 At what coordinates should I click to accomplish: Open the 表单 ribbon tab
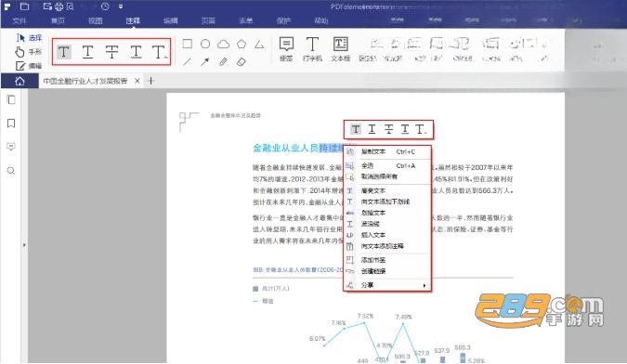(245, 20)
